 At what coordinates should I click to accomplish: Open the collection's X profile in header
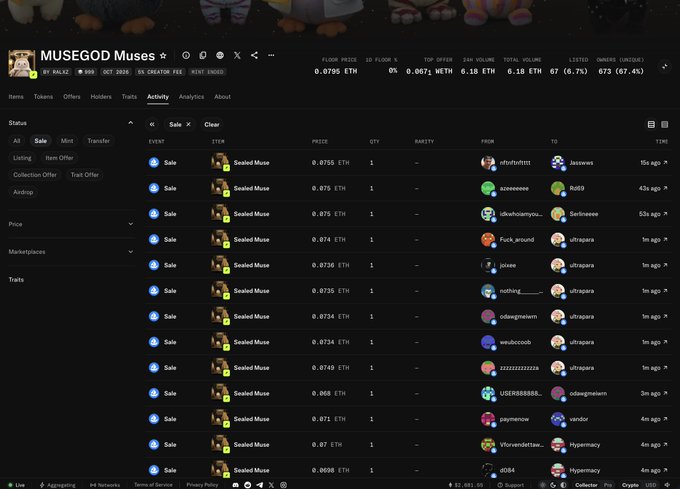(x=237, y=55)
